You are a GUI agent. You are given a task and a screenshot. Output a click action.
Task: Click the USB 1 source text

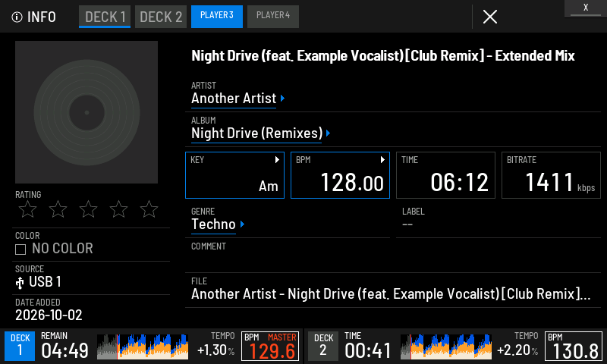point(45,282)
